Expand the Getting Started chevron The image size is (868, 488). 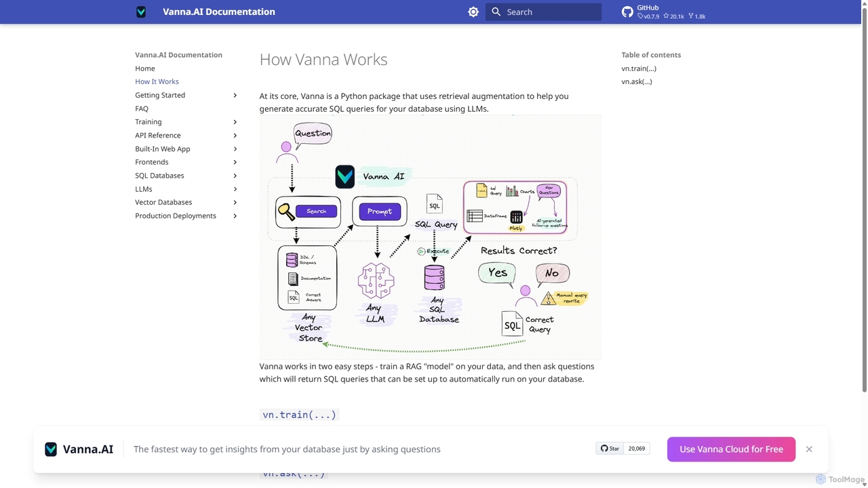(x=235, y=95)
